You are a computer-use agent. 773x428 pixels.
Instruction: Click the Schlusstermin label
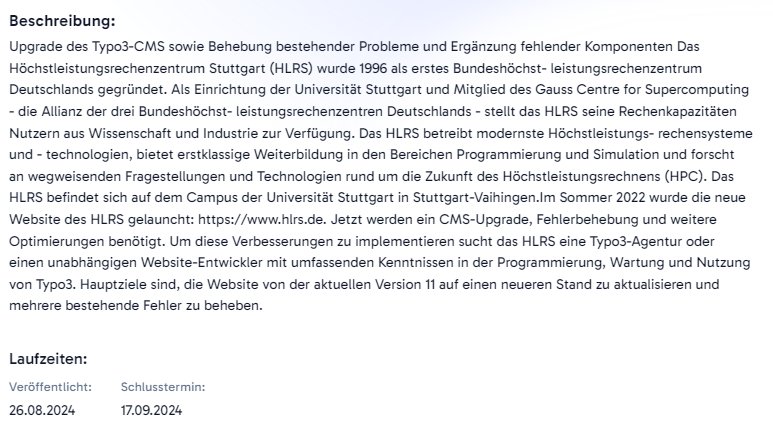tap(163, 387)
